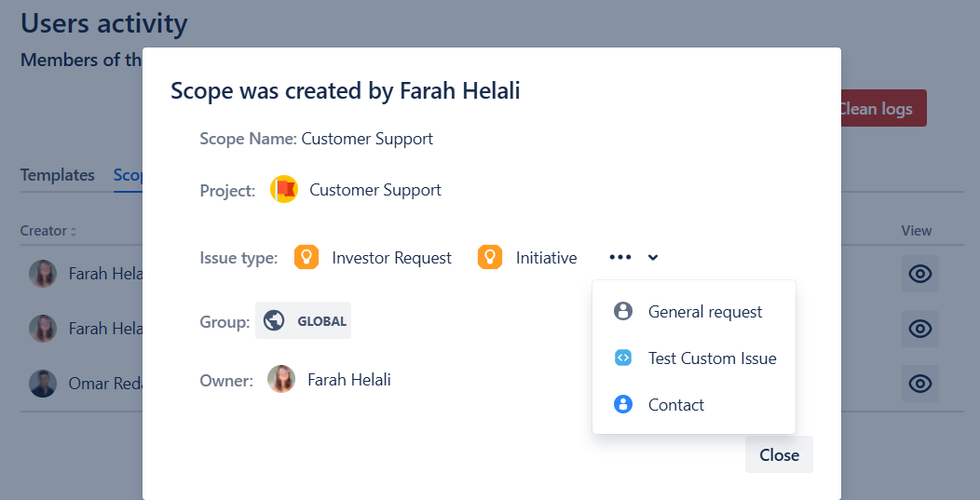Click the Customer Support project flag icon
This screenshot has height=500, width=980.
click(x=284, y=190)
